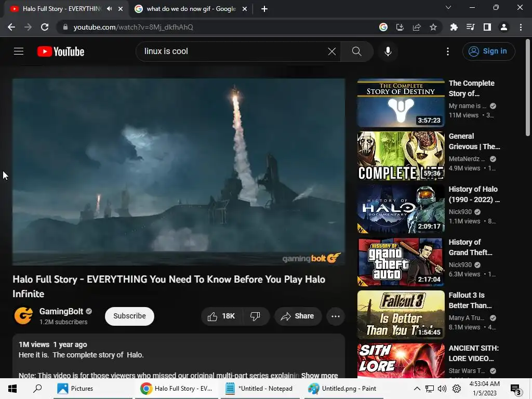Click the magnifier search button on YouTube
The width and height of the screenshot is (532, 399).
[356, 51]
